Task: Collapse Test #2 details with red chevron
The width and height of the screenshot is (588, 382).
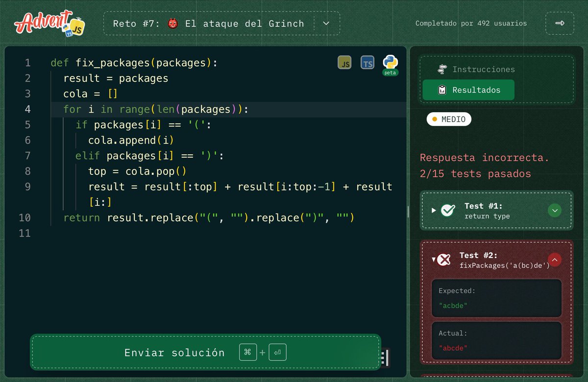Action: pos(554,260)
